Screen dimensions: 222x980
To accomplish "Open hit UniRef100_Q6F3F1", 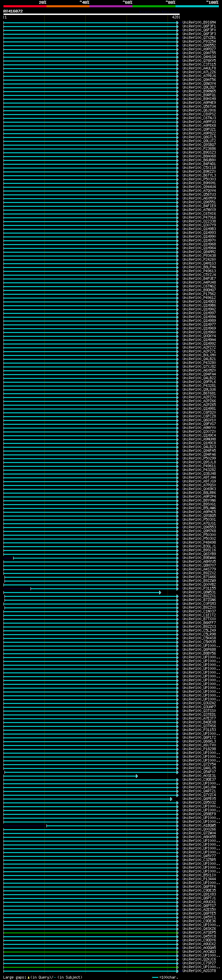I will pos(199,26).
